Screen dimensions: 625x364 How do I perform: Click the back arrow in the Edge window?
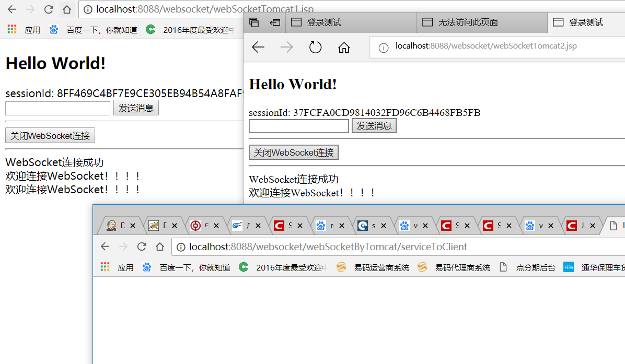(258, 47)
